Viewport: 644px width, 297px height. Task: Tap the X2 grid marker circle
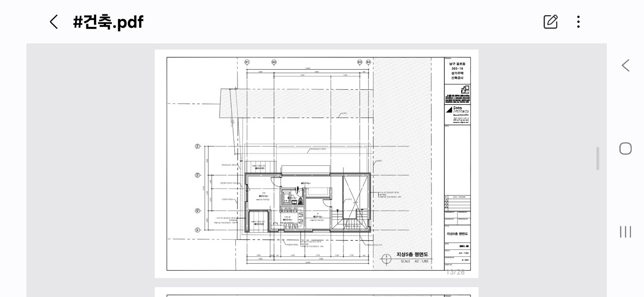[274, 62]
